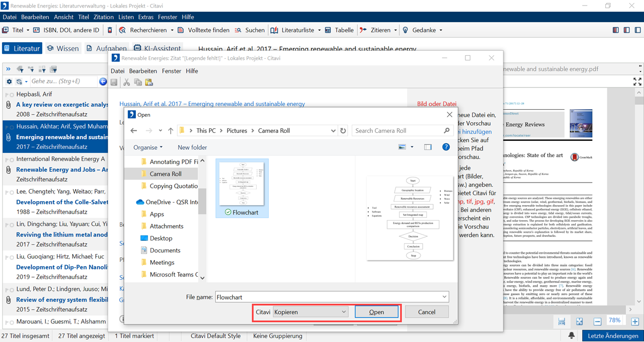Click the paste clipboard icon in quote window

[x=149, y=82]
